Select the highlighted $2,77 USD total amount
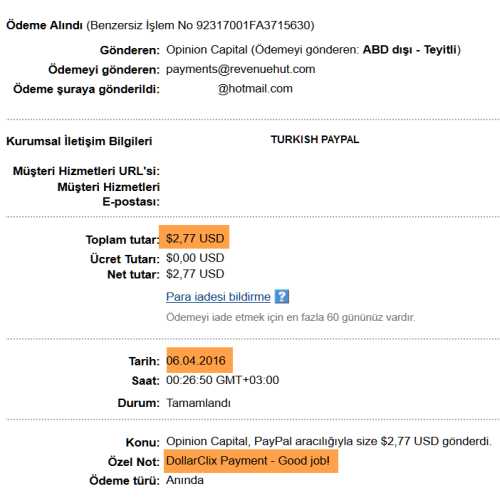This screenshot has width=500, height=500. [x=194, y=237]
